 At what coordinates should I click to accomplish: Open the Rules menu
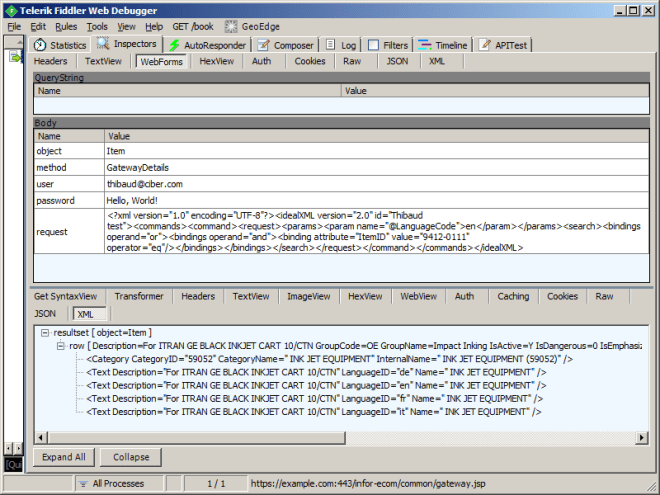pos(66,26)
